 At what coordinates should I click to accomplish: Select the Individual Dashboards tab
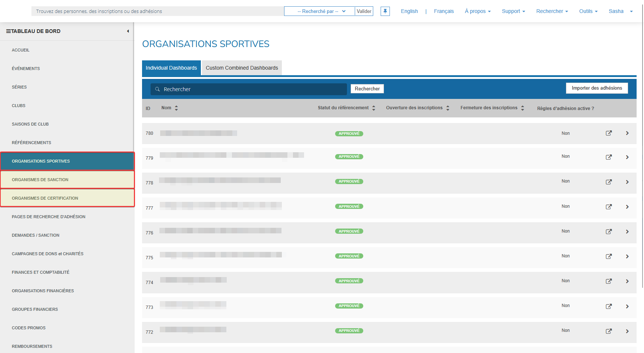click(171, 68)
